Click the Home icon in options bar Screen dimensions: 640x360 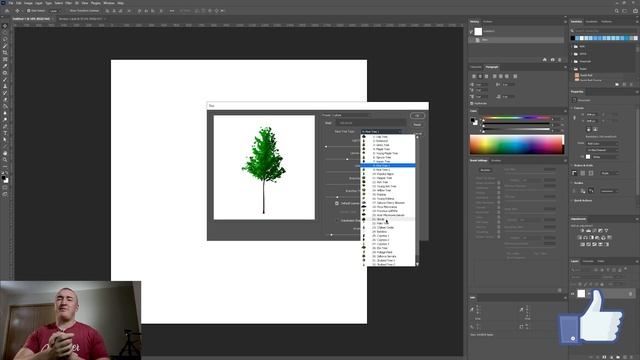click(7, 11)
